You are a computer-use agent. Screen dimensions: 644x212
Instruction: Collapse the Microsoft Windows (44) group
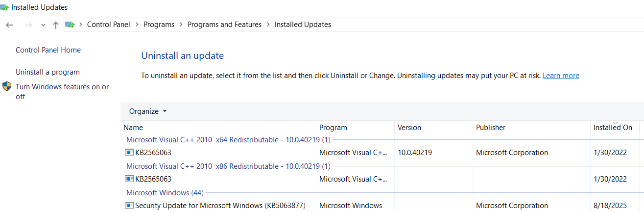[x=165, y=193]
